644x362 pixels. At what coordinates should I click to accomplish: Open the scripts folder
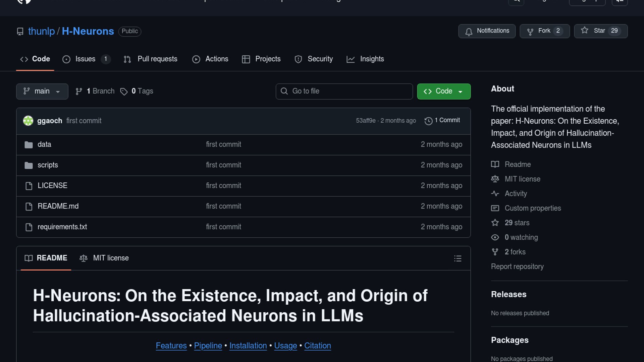coord(48,165)
